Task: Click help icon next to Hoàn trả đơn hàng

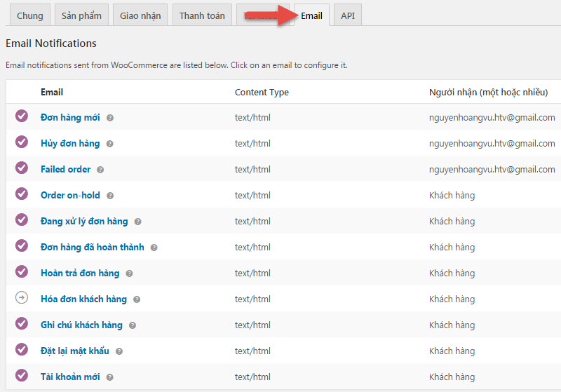Action: click(129, 273)
